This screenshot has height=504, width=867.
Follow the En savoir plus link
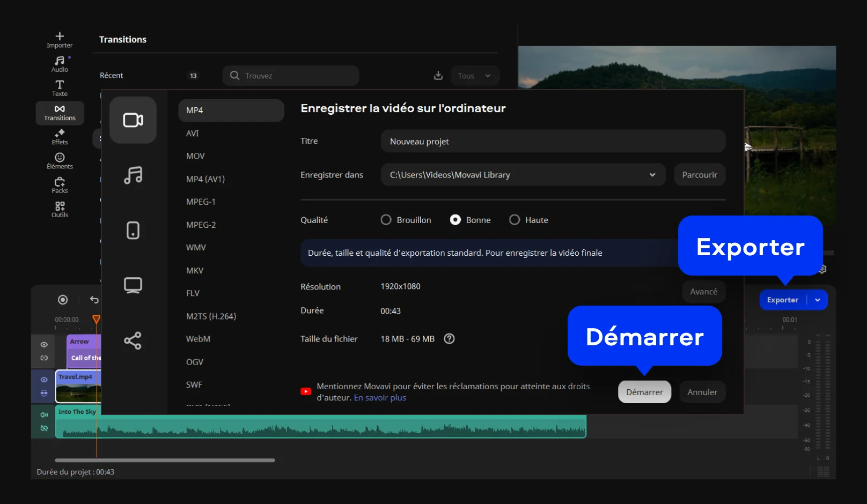[380, 398]
